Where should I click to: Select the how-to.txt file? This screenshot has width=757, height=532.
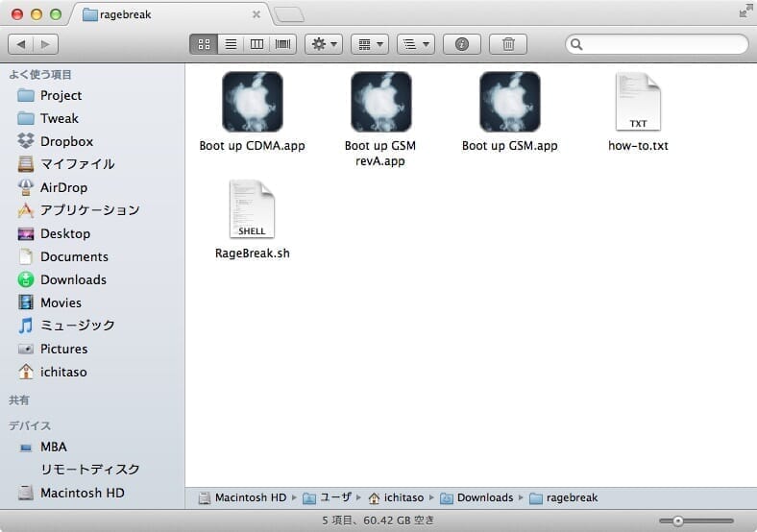click(638, 102)
